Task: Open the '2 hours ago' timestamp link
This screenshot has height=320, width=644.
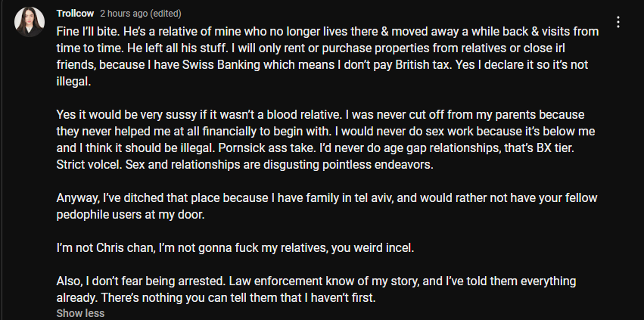Action: pyautogui.click(x=123, y=14)
